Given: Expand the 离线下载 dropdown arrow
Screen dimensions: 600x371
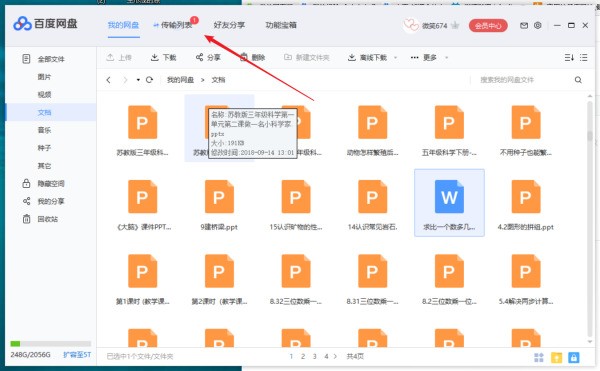Looking at the screenshot, I should coord(395,58).
